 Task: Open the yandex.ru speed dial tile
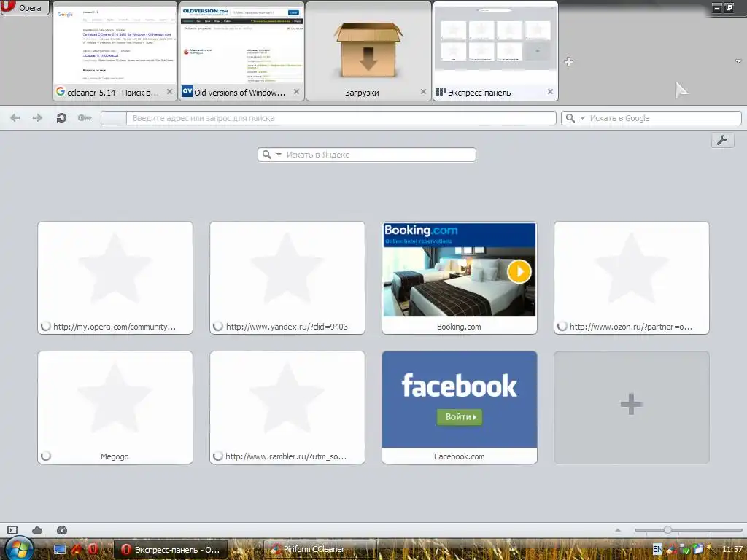pos(287,278)
